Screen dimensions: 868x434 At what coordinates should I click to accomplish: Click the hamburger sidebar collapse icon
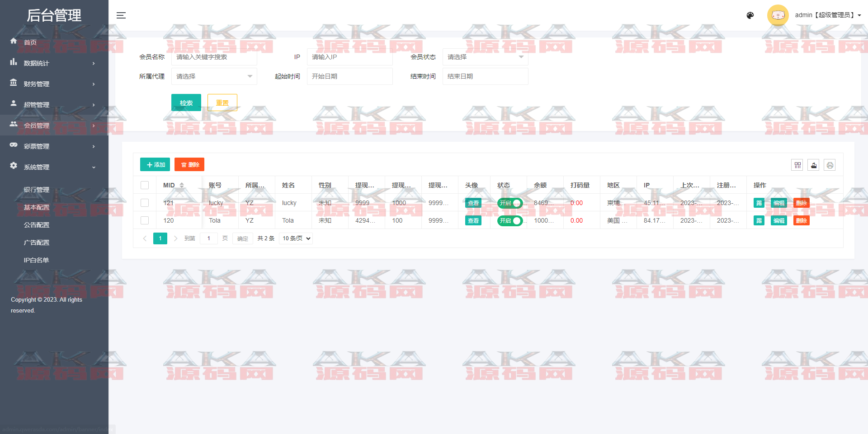coord(121,15)
